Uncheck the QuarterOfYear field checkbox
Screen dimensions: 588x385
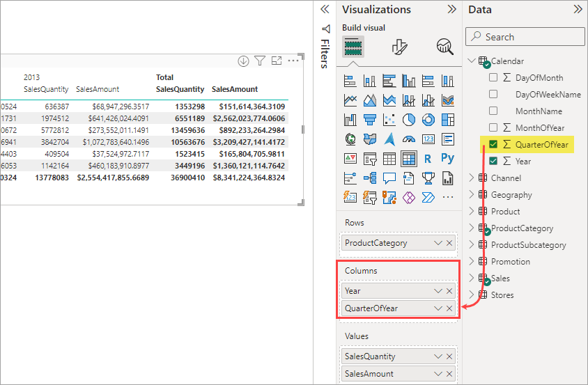click(x=493, y=144)
